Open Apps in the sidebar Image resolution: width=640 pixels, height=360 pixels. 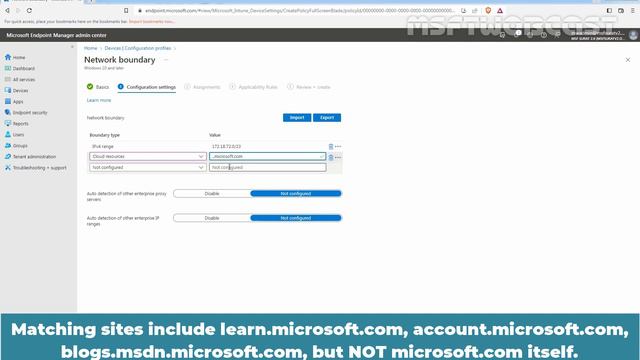pyautogui.click(x=18, y=102)
